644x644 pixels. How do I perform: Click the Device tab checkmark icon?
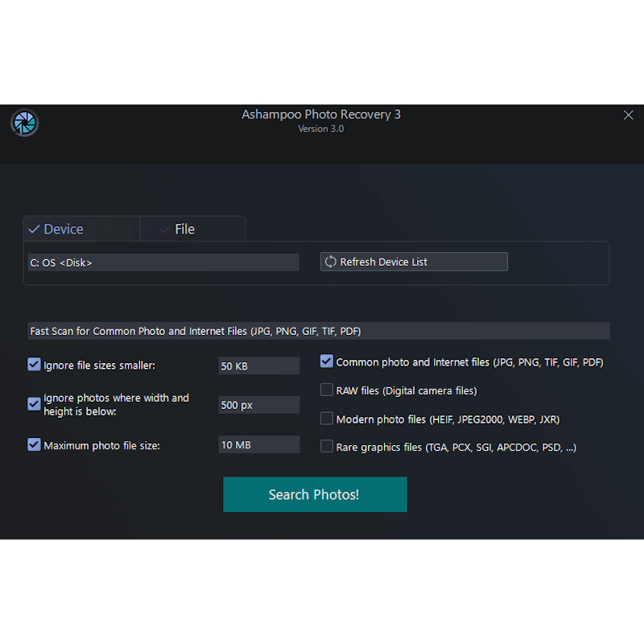tap(34, 229)
